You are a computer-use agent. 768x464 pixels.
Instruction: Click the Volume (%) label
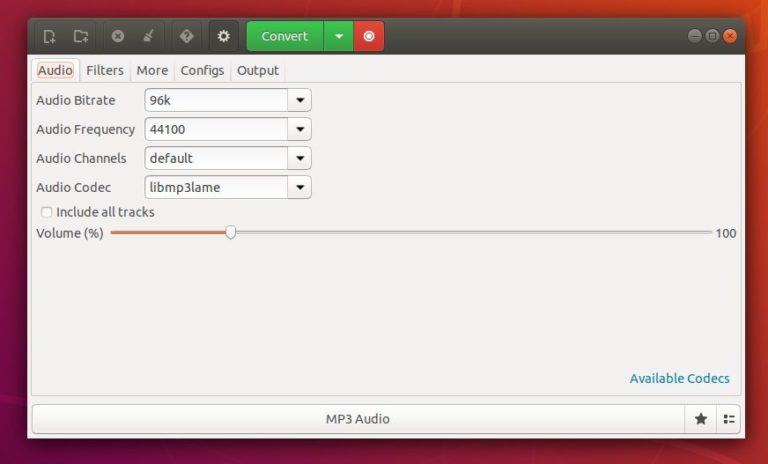tap(70, 233)
